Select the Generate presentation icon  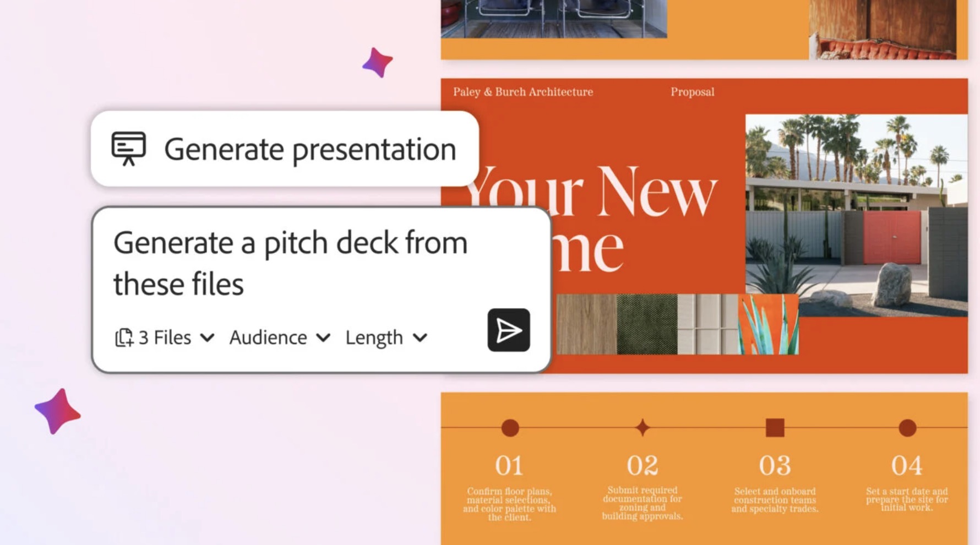pos(130,148)
